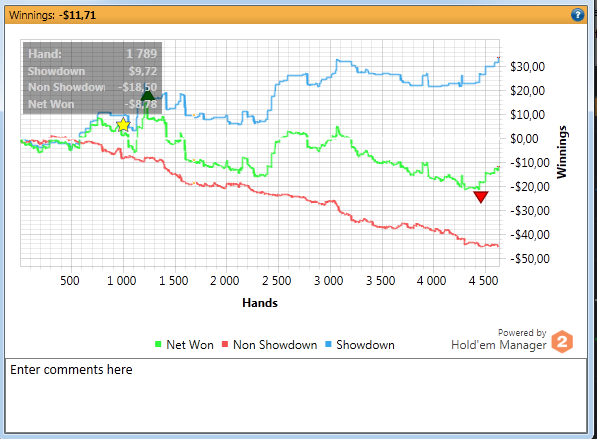The width and height of the screenshot is (597, 439).
Task: Click the 'Powered by' text
Action: 522,333
